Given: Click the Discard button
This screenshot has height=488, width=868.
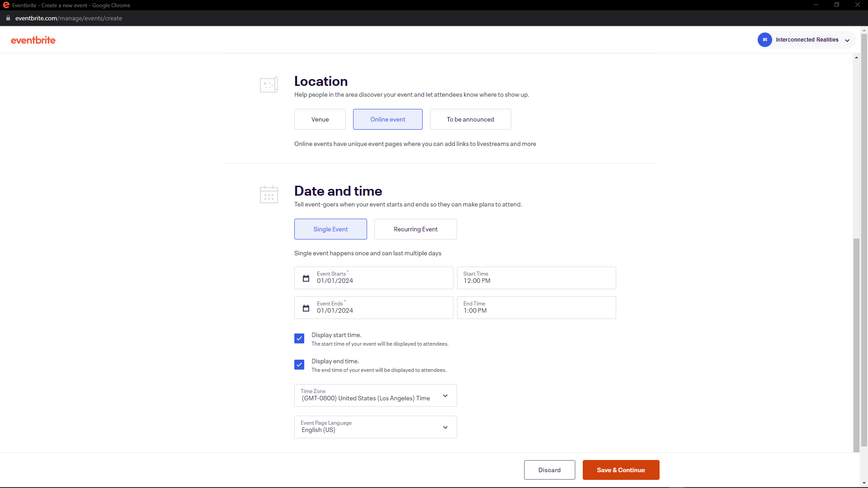Looking at the screenshot, I should point(549,470).
